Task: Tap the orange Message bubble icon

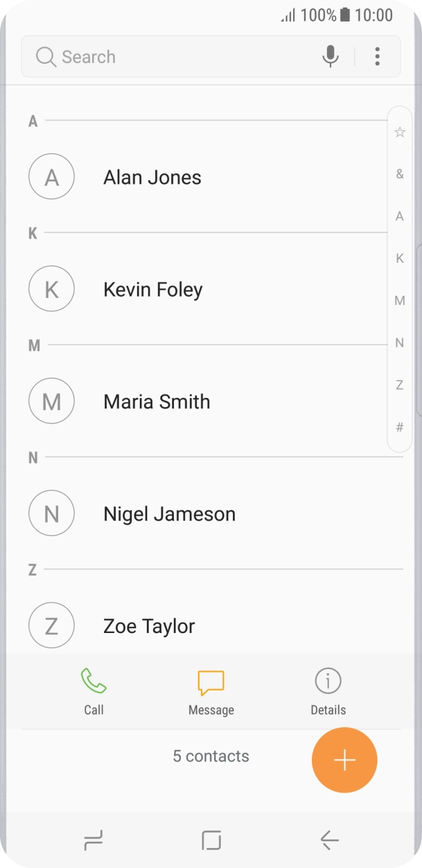Action: click(211, 682)
